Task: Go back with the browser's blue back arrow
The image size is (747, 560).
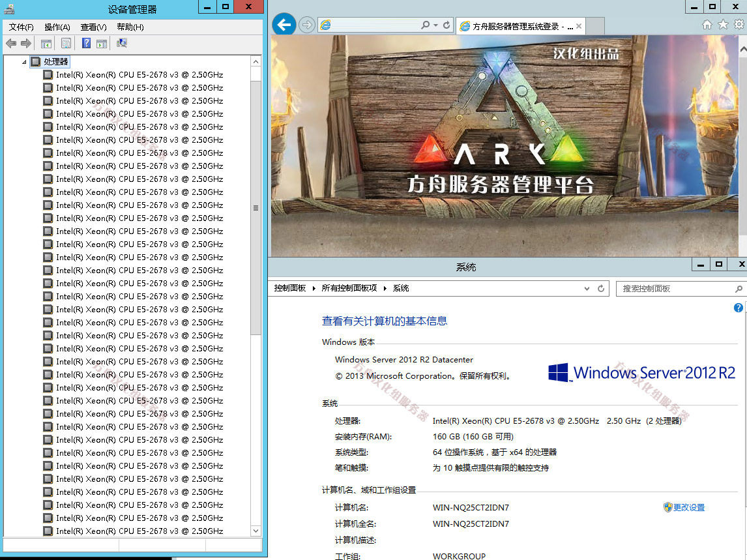Action: coord(284,24)
